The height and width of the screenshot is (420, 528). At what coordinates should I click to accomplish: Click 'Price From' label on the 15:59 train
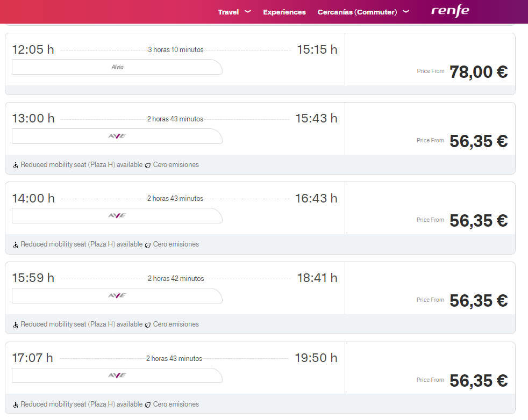click(x=430, y=300)
